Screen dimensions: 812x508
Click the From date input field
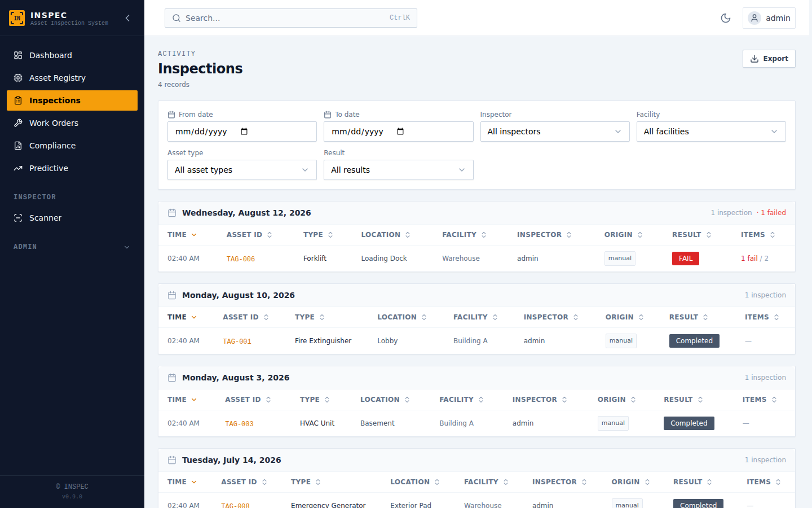(x=242, y=132)
